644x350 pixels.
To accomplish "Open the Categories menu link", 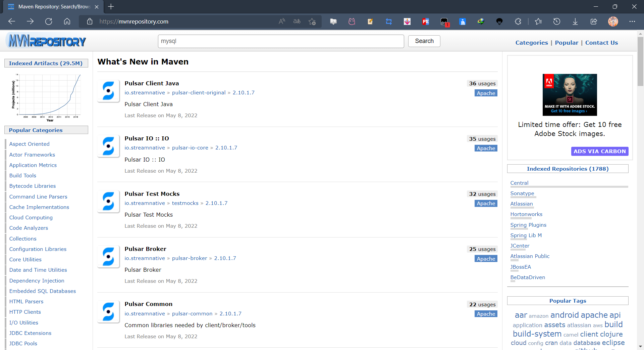I will (532, 43).
